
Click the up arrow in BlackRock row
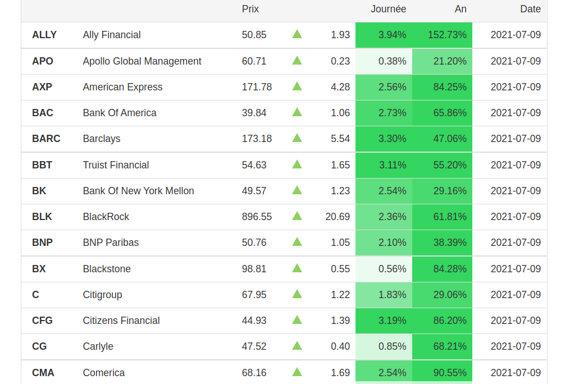[x=297, y=216]
